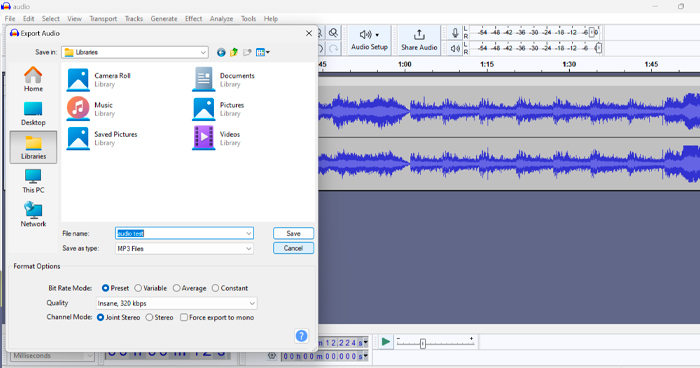The width and height of the screenshot is (700, 368).
Task: Click the Cancel button
Action: point(293,248)
